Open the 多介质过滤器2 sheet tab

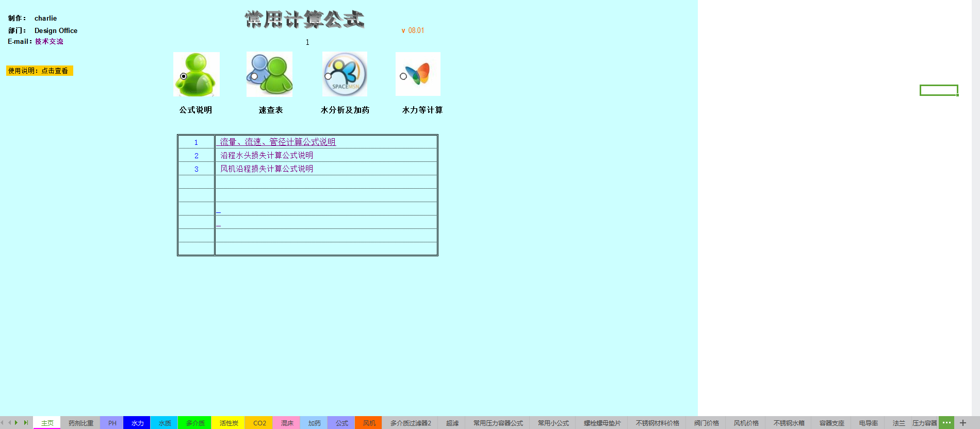(x=411, y=423)
